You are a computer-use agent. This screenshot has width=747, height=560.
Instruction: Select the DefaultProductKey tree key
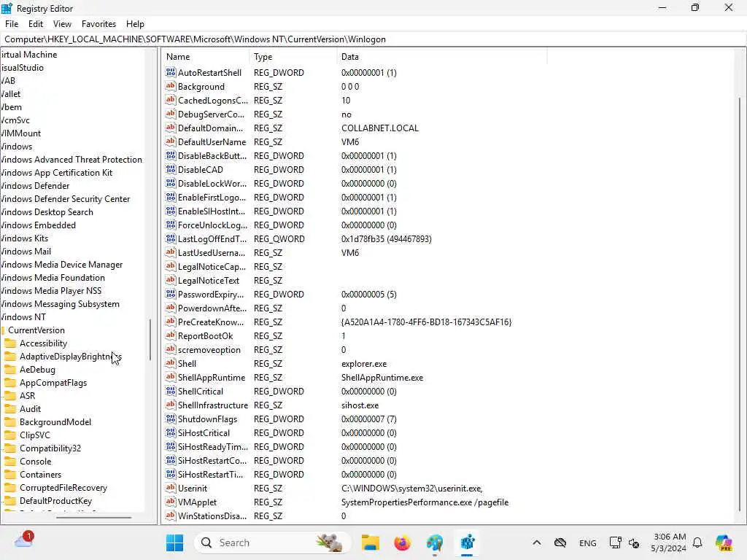55,500
